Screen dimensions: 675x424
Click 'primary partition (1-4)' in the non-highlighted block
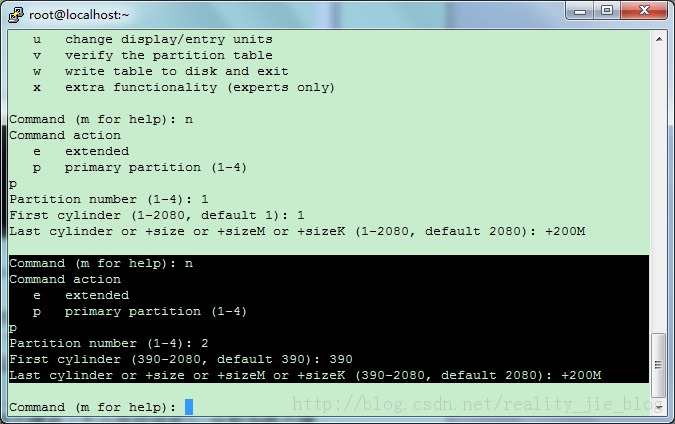pos(156,167)
